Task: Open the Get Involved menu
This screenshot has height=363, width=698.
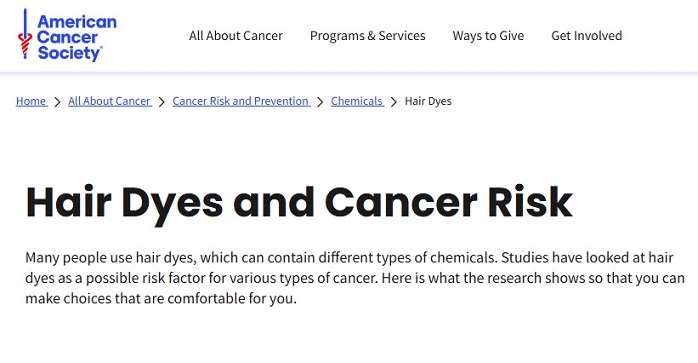Action: click(x=587, y=36)
